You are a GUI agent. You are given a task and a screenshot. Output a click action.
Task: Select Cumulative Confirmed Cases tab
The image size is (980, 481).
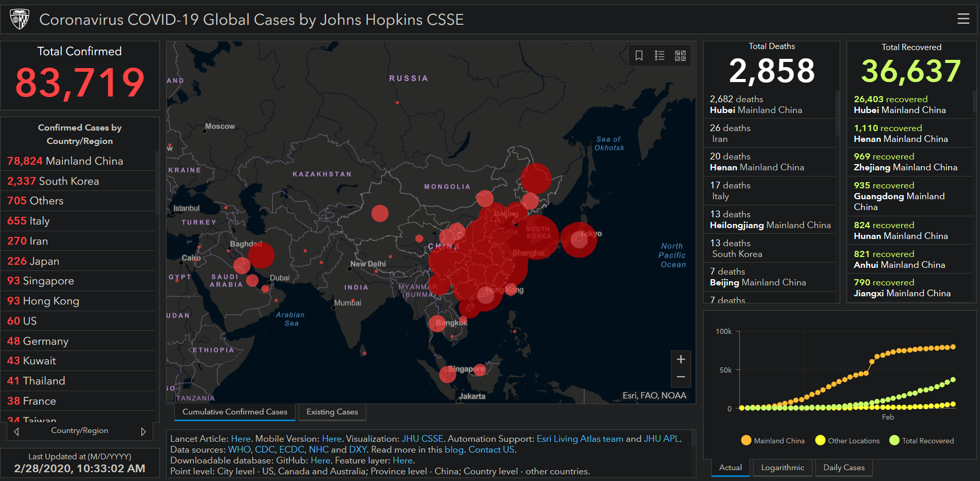pos(235,412)
